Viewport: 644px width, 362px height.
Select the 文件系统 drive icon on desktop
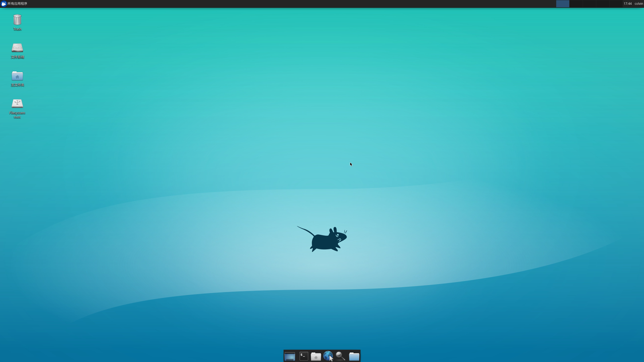[x=17, y=51]
